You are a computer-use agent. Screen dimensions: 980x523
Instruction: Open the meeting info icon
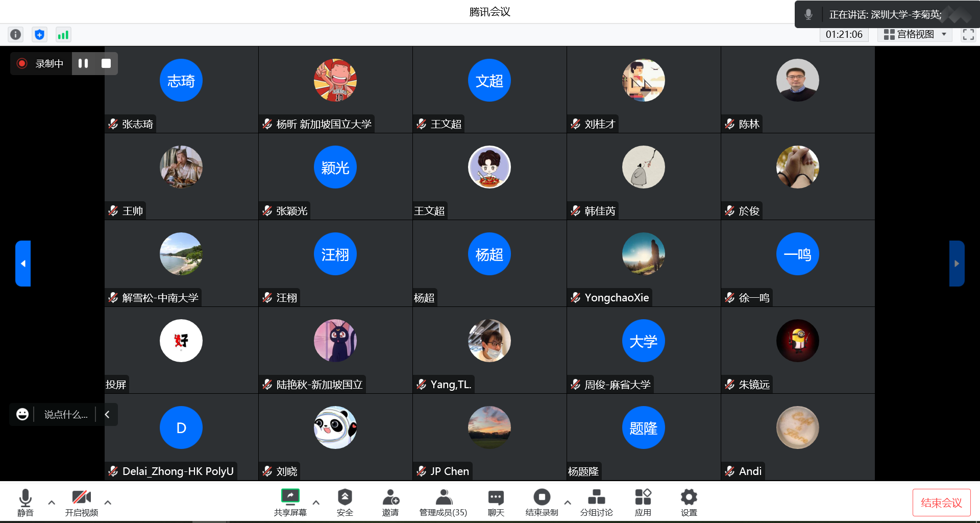pos(16,35)
